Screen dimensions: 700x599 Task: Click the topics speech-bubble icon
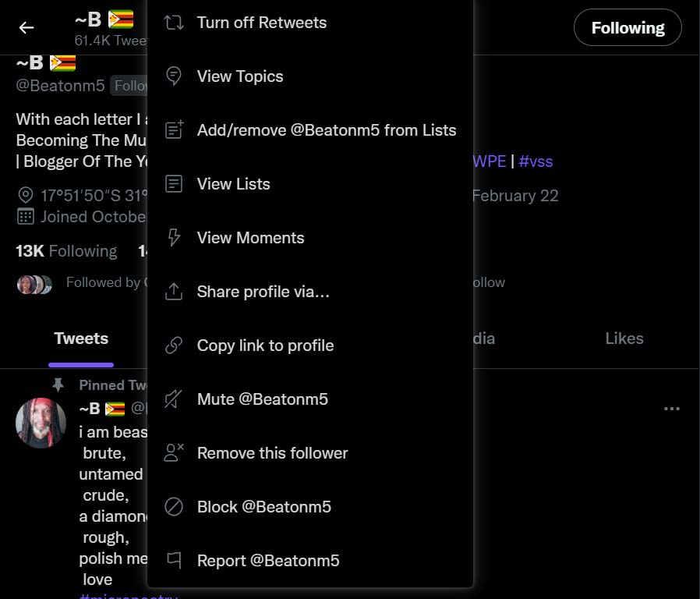174,76
